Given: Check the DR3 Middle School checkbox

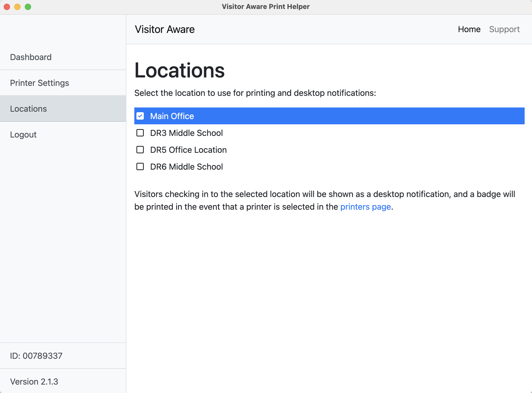Looking at the screenshot, I should (x=140, y=133).
